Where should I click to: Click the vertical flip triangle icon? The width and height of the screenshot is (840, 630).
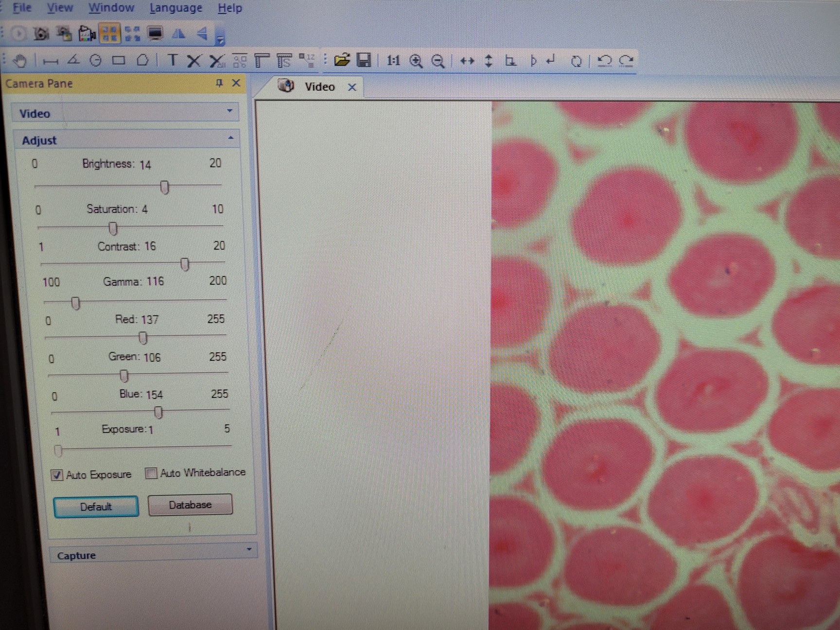tap(202, 34)
